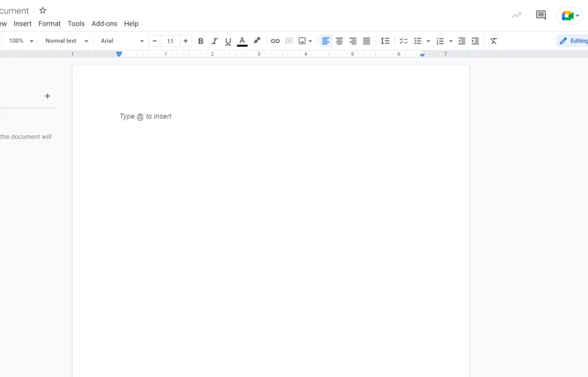Click the right indent marker on the ruler

422,55
